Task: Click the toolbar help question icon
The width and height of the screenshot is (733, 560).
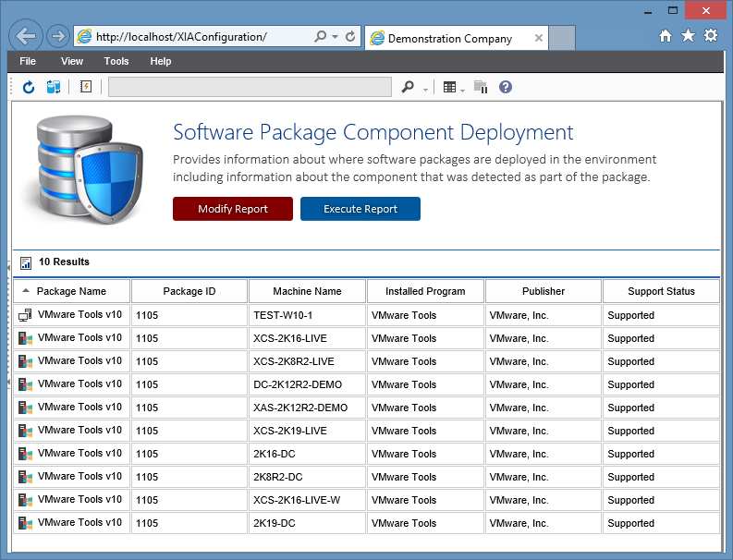Action: pos(506,87)
